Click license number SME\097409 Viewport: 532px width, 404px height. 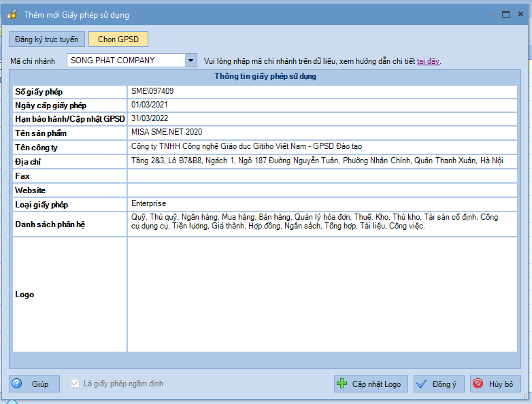(152, 91)
